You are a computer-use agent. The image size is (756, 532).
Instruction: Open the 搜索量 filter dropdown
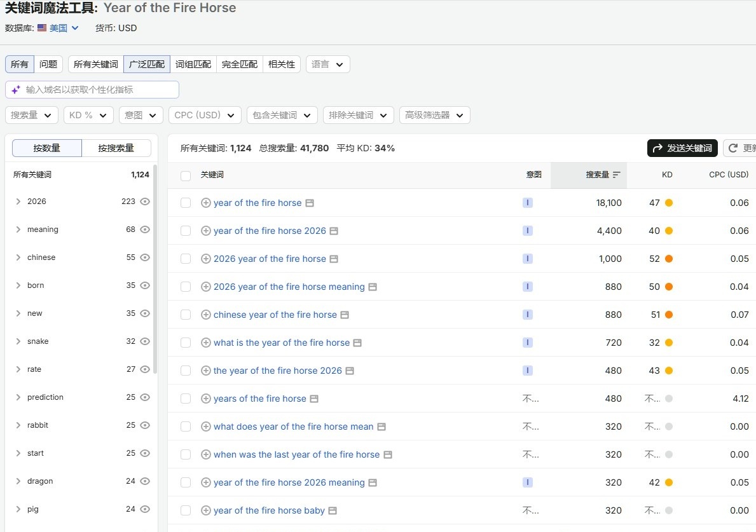[32, 115]
